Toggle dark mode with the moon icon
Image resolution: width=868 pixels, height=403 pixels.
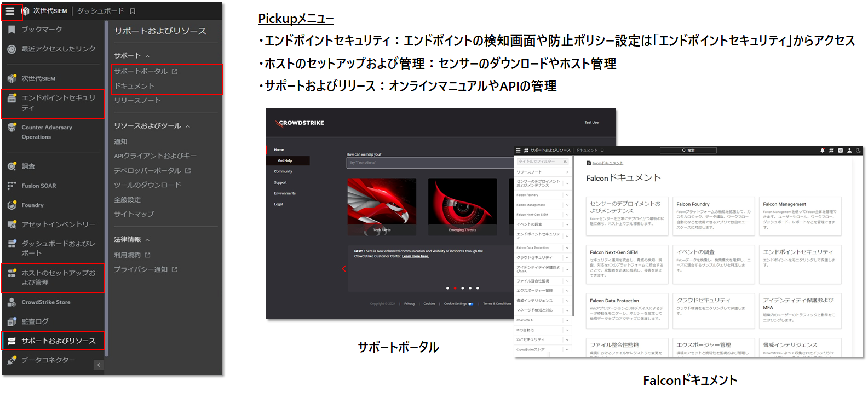click(858, 150)
